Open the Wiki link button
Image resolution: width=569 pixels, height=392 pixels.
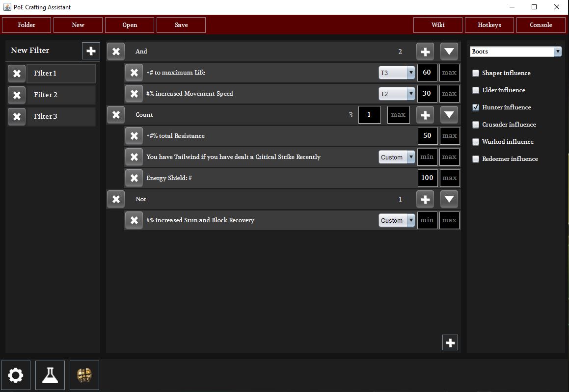click(438, 25)
